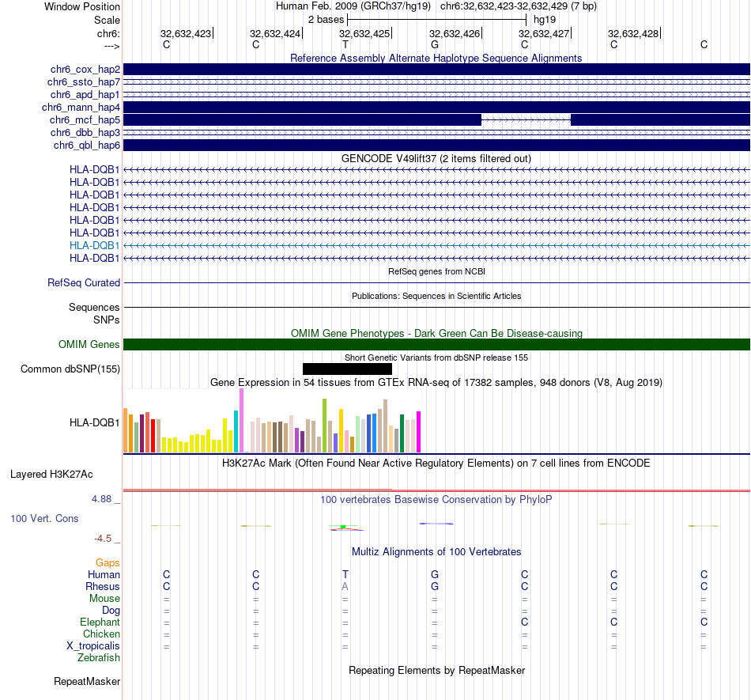
Task: Click the 2 bases scale bar
Action: click(x=437, y=20)
